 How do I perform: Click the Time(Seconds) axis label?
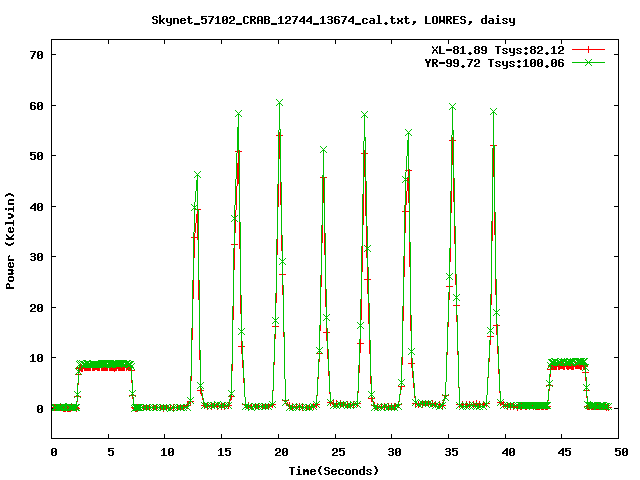click(334, 471)
